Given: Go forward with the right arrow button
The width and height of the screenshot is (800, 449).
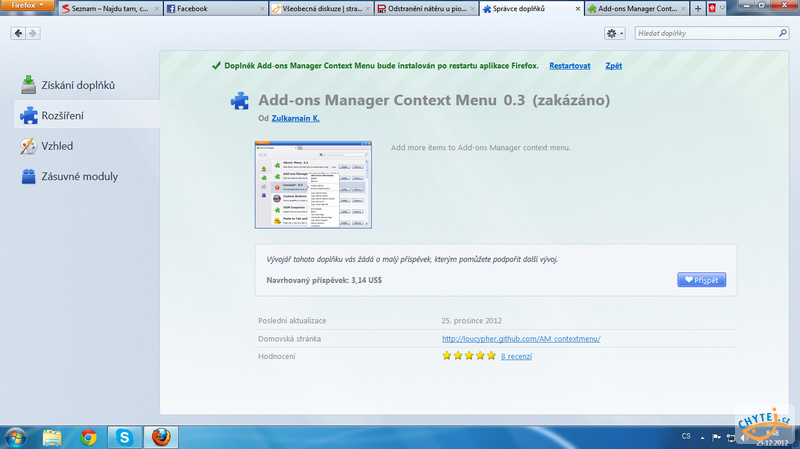Looking at the screenshot, I should (x=33, y=33).
